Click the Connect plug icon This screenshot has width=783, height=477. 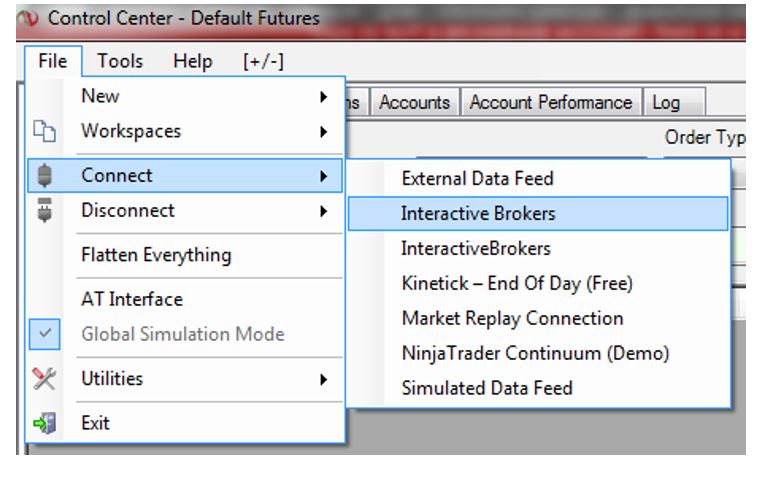click(x=44, y=176)
